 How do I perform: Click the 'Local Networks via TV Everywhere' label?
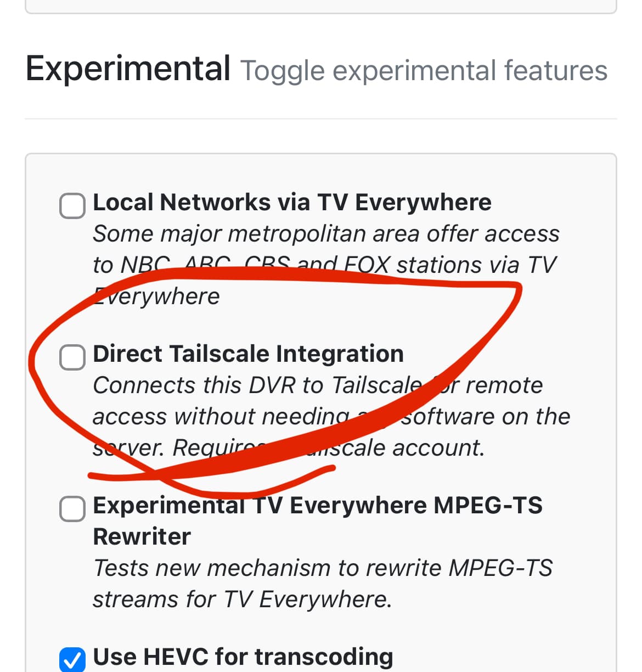[x=292, y=202]
